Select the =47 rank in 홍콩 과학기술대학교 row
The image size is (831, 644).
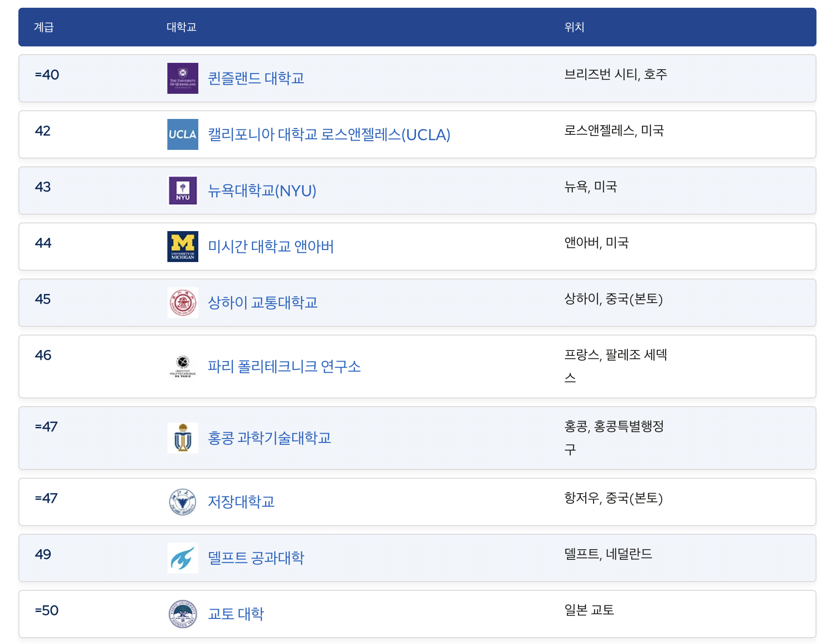[46, 426]
